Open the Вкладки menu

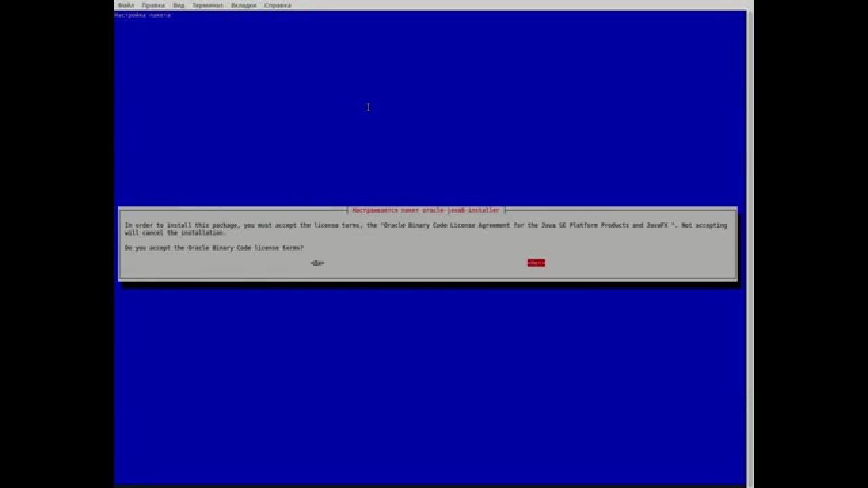tap(243, 5)
